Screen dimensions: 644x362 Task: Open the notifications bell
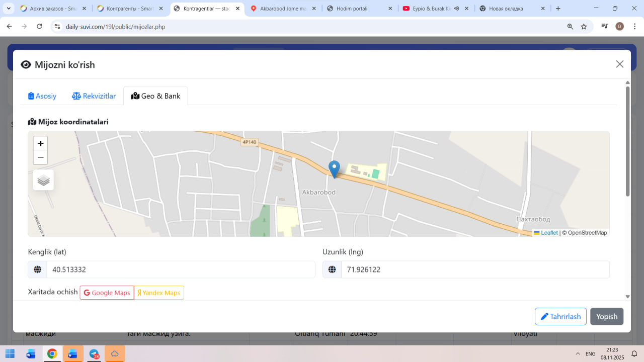[634, 354]
